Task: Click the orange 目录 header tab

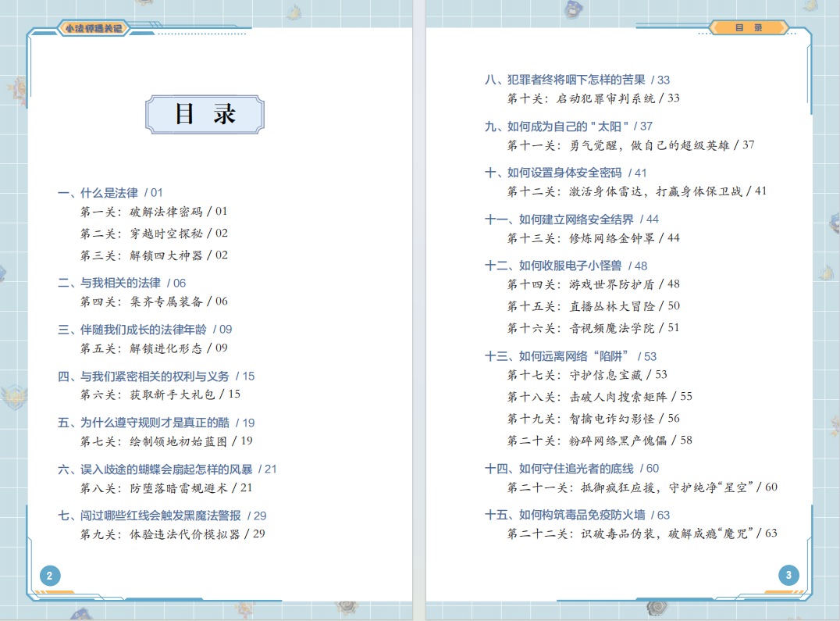Action: 748,28
